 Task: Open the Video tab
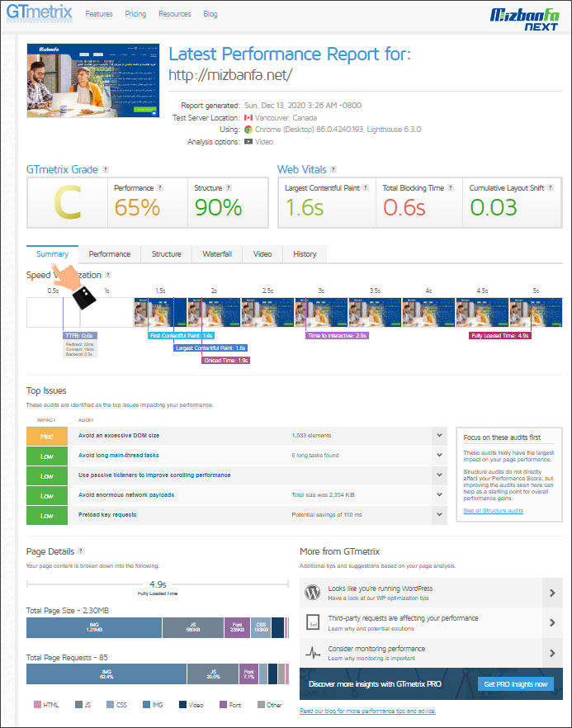tap(262, 254)
